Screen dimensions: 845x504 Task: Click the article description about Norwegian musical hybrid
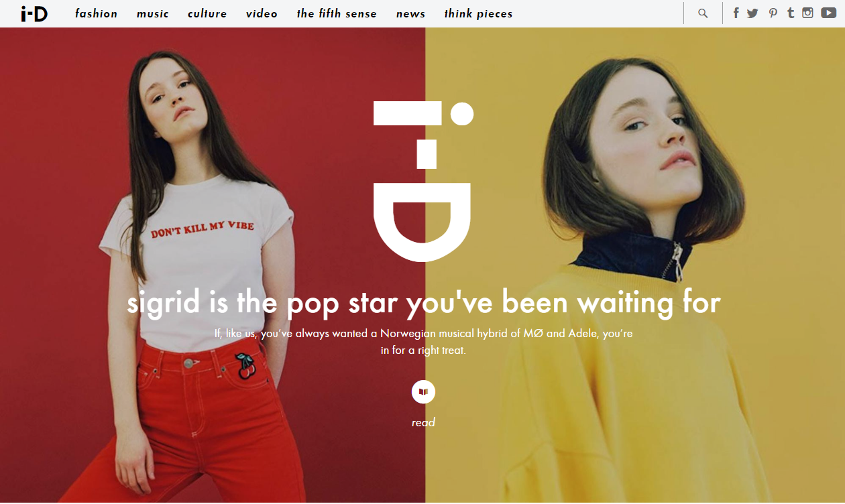[423, 341]
